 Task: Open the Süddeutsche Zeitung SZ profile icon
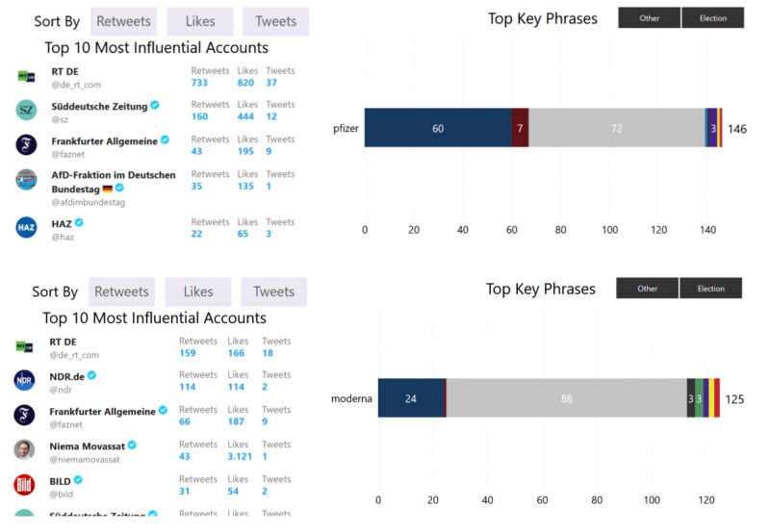tap(26, 110)
